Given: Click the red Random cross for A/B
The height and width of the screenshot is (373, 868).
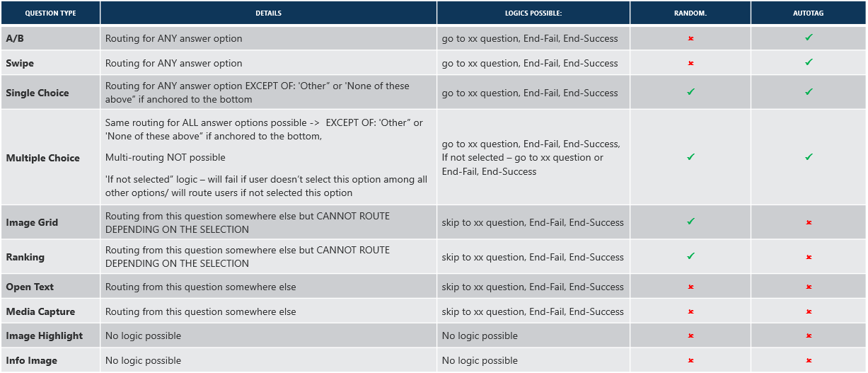Looking at the screenshot, I should pyautogui.click(x=690, y=39).
